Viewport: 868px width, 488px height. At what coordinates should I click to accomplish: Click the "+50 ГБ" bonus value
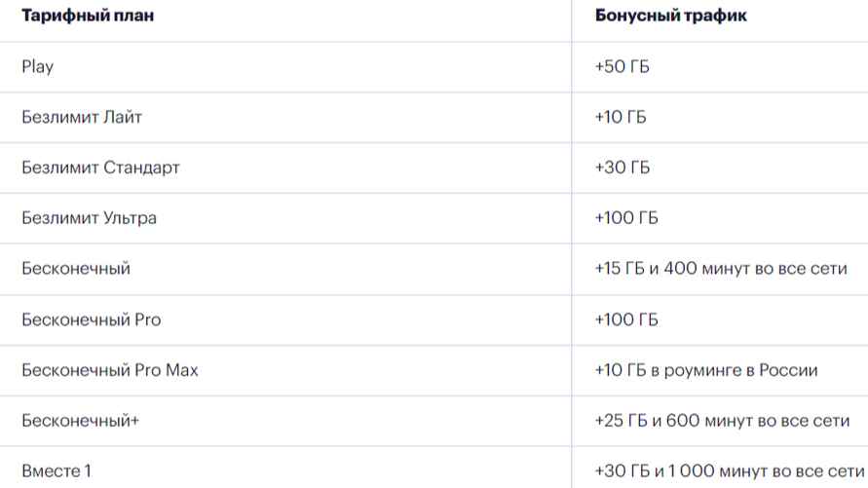(623, 67)
